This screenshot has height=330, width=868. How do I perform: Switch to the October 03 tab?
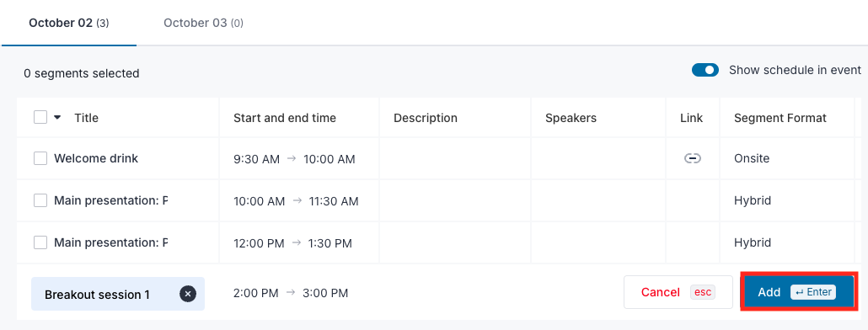(x=203, y=23)
